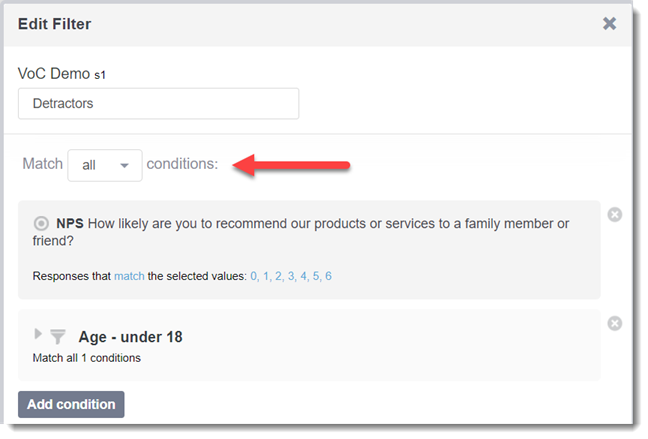The width and height of the screenshot is (648, 439).
Task: Select the 'Age - under 18' title
Action: (131, 337)
